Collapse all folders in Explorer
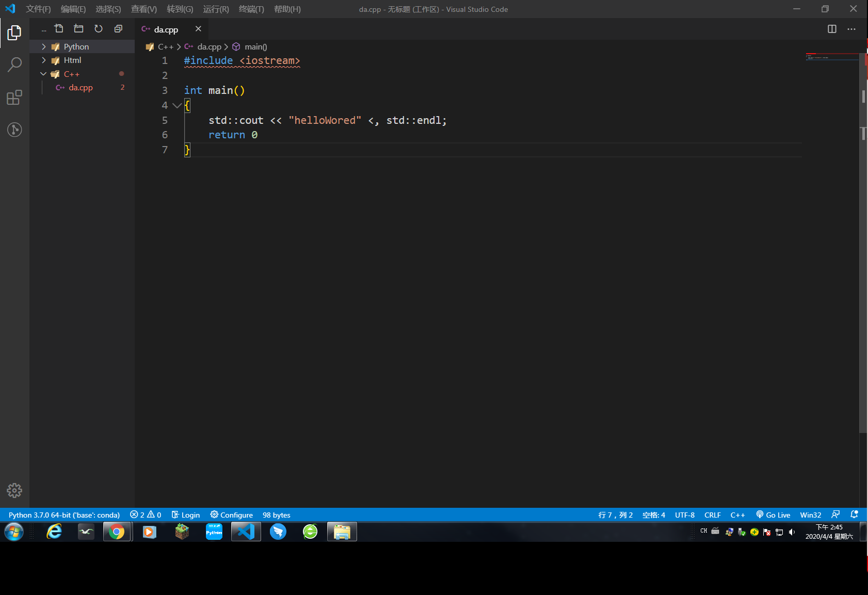 [x=118, y=29]
